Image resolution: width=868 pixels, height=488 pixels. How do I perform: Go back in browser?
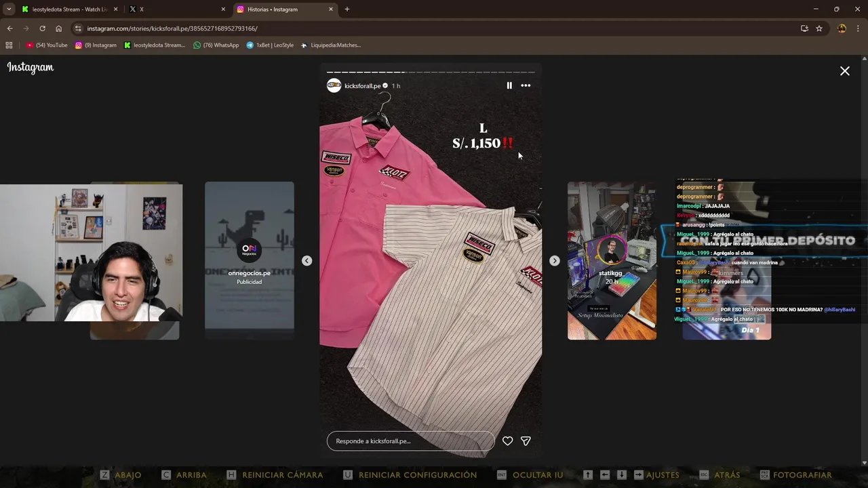(9, 28)
